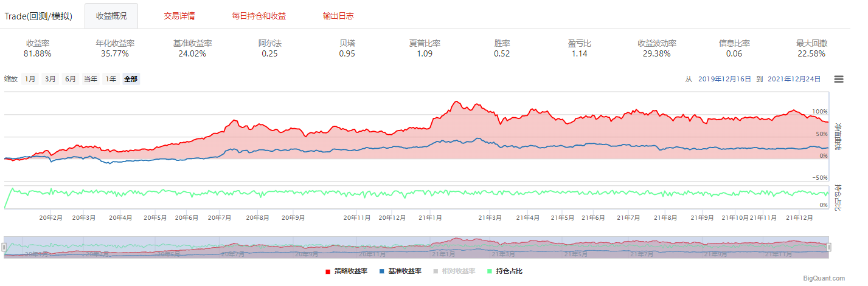Open the chart export hamburger menu
This screenshot has width=868, height=286.
point(839,79)
